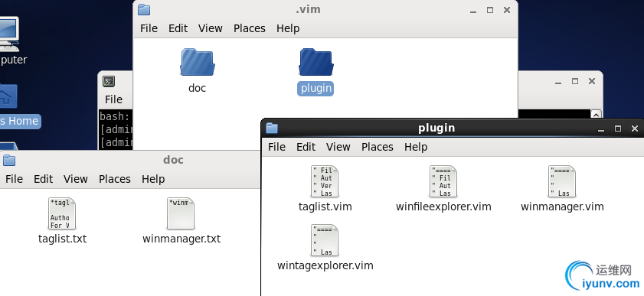This screenshot has height=296, width=644.
Task: Maximize the .vim window
Action: click(490, 10)
